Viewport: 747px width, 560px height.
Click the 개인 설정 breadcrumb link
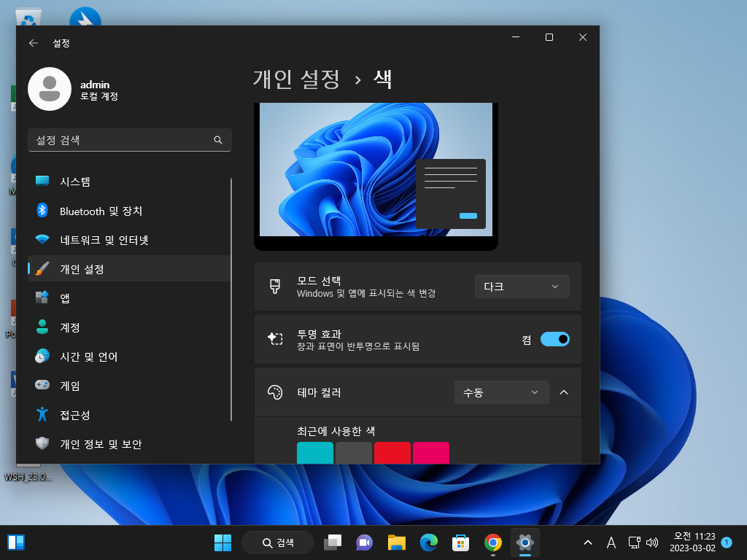coord(296,79)
